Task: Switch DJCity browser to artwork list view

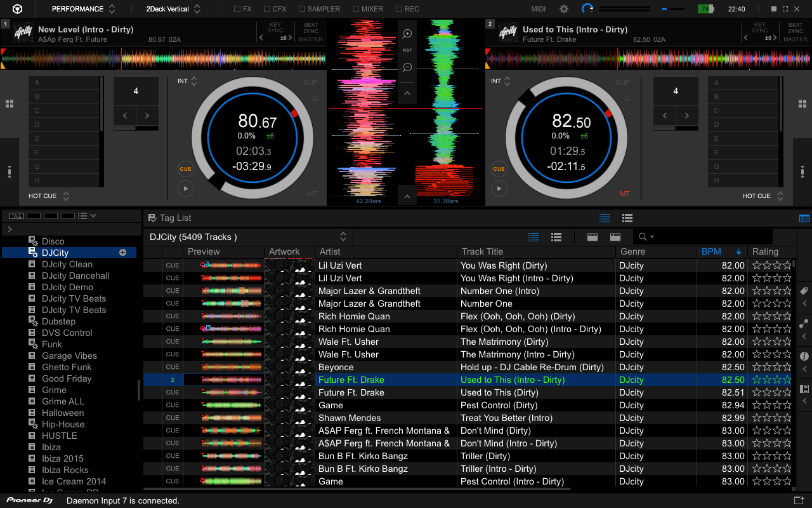Action: [556, 237]
